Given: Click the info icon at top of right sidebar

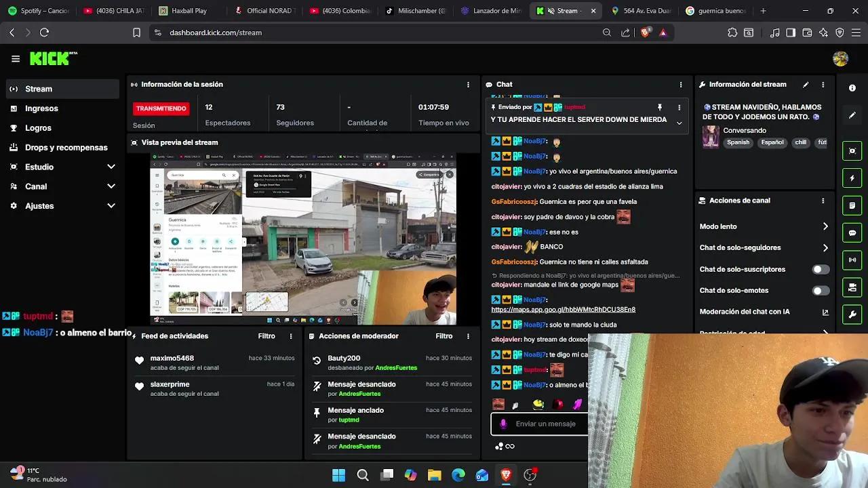Looking at the screenshot, I should point(852,88).
